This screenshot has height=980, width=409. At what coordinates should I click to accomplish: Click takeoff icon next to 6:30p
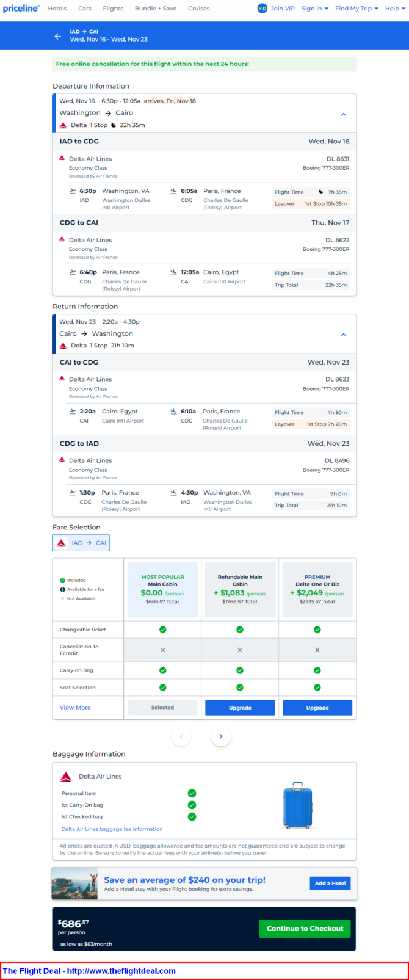click(73, 191)
